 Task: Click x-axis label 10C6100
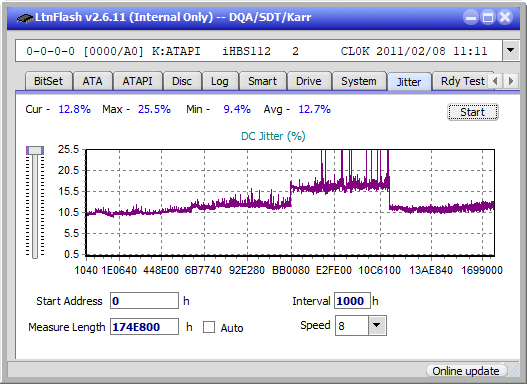click(x=380, y=270)
